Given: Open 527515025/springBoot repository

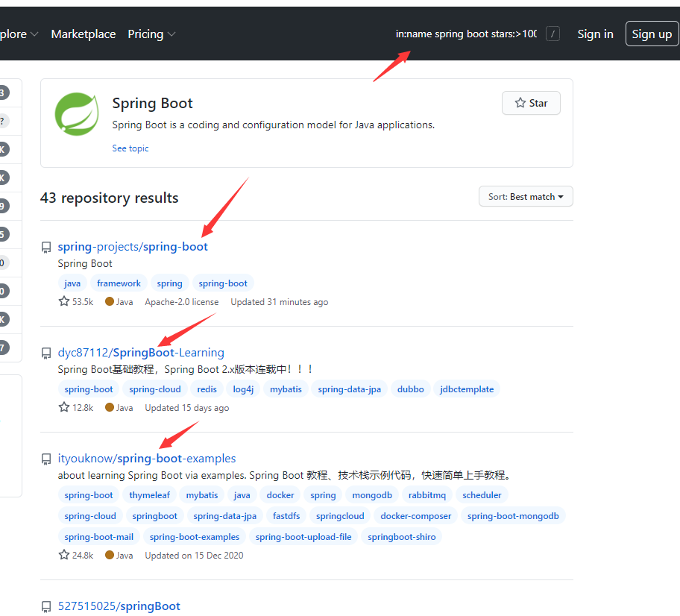Looking at the screenshot, I should [x=119, y=606].
